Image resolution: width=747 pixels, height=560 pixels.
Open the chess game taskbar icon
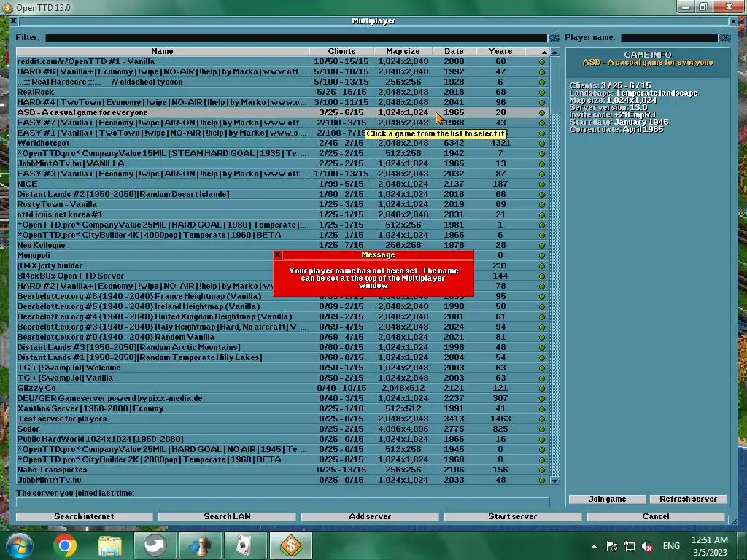[x=200, y=545]
